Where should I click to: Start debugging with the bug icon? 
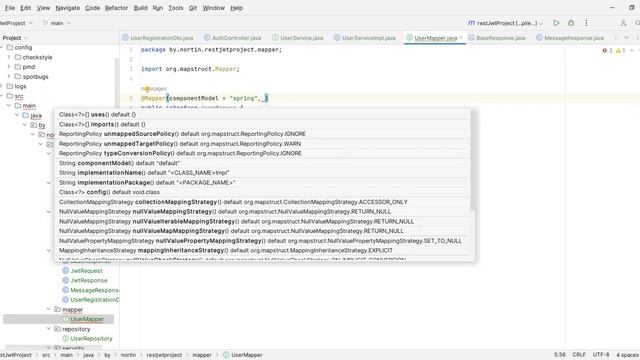coord(571,23)
